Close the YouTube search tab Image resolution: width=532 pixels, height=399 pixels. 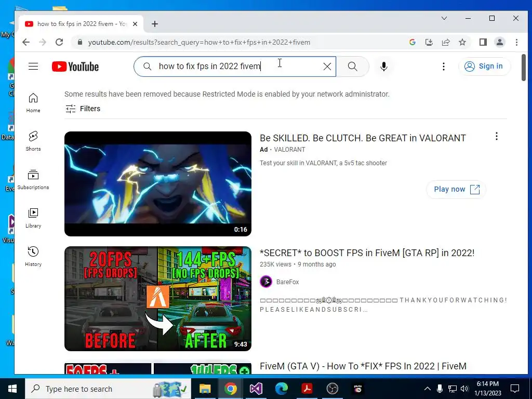135,24
